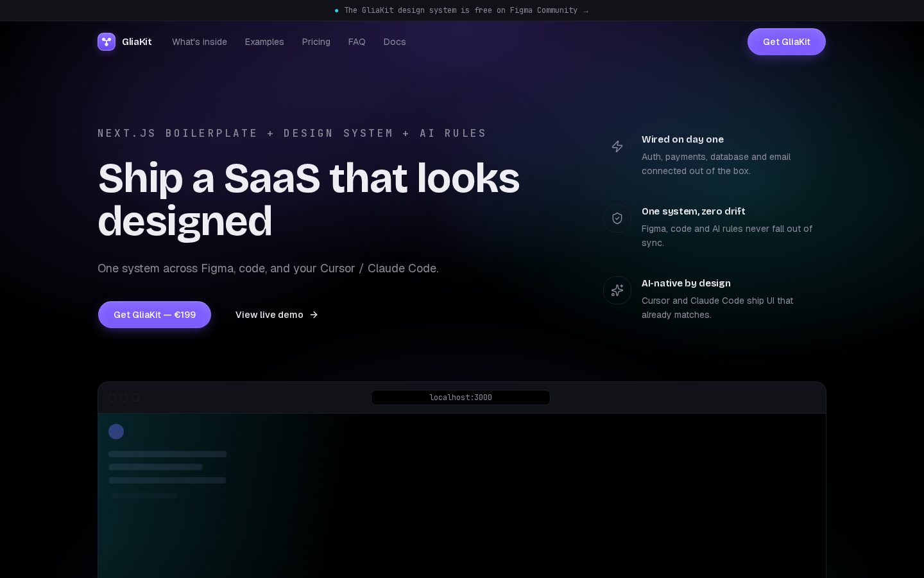The image size is (924, 578).
Task: Open the Pricing nav link
Action: 316,42
